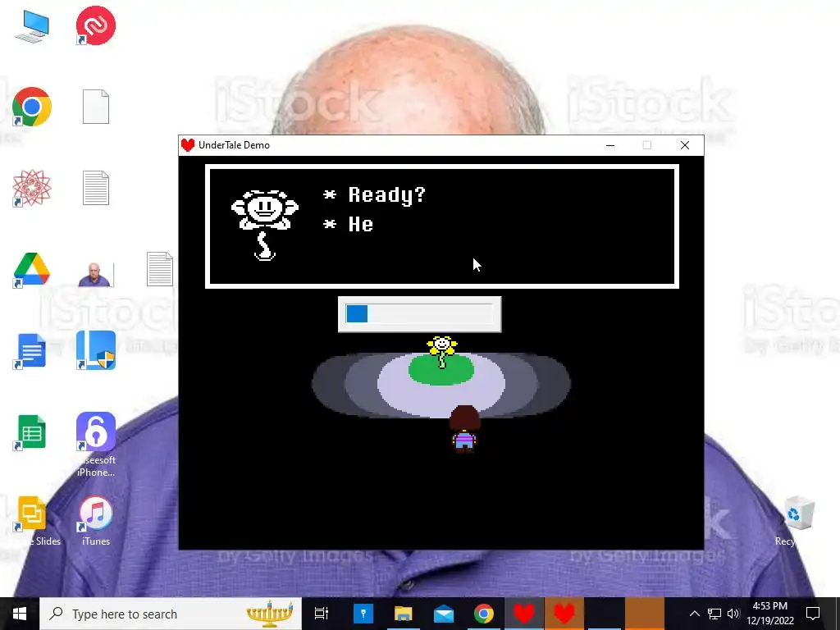The width and height of the screenshot is (840, 630).
Task: Select the text document beside the mandala icon
Action: tap(96, 188)
